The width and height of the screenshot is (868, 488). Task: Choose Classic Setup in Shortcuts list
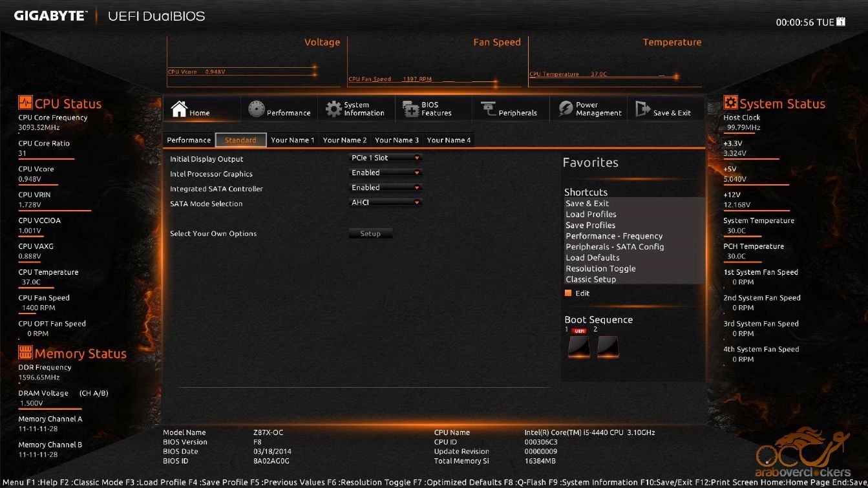coord(591,280)
